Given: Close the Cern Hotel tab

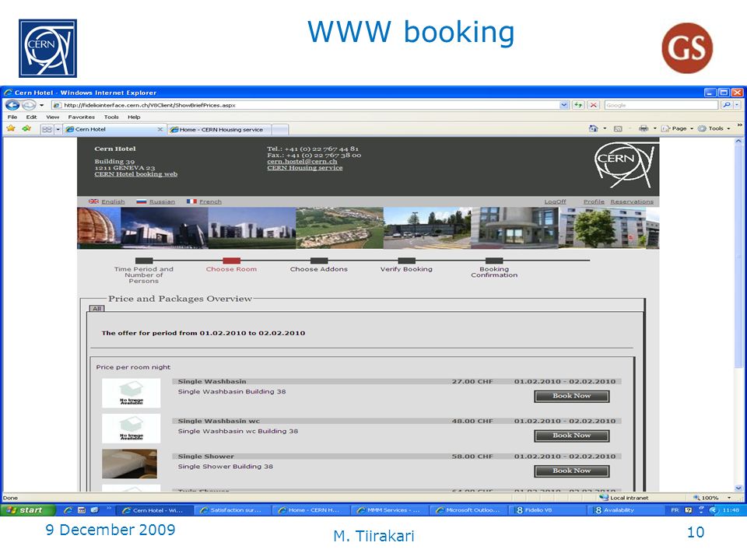Looking at the screenshot, I should (160, 129).
